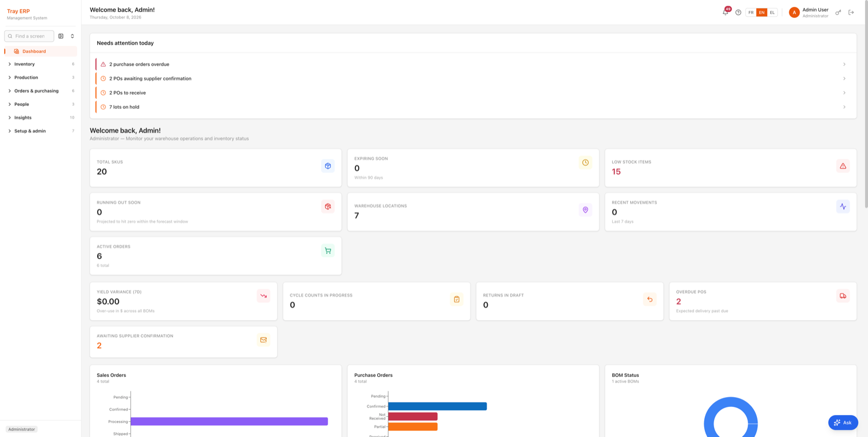Screen dimensions: 868x437
Task: Select the EN language option
Action: pyautogui.click(x=762, y=12)
